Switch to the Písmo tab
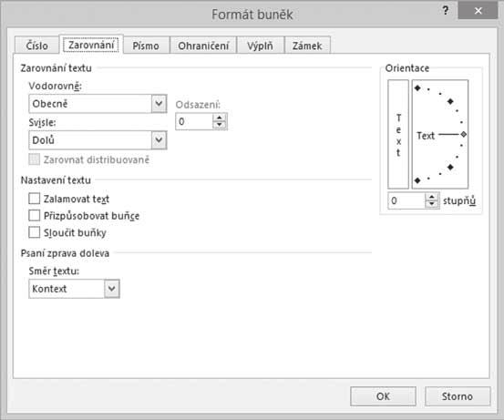The height and width of the screenshot is (420, 504). click(x=146, y=46)
